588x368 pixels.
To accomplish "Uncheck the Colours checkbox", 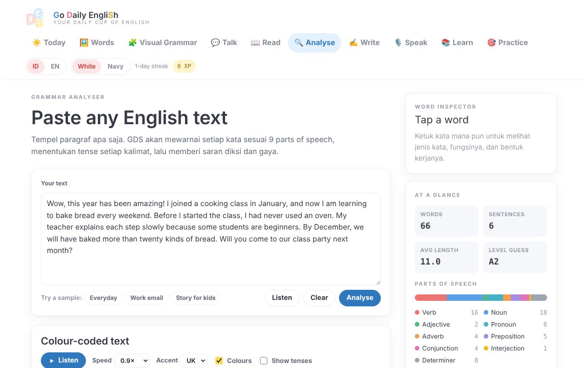I will [219, 361].
